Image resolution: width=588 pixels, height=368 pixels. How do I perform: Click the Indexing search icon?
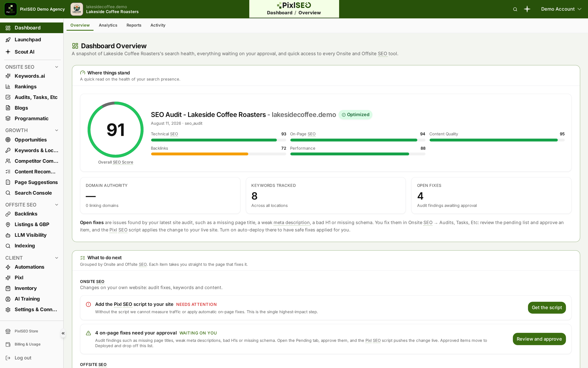click(8, 246)
